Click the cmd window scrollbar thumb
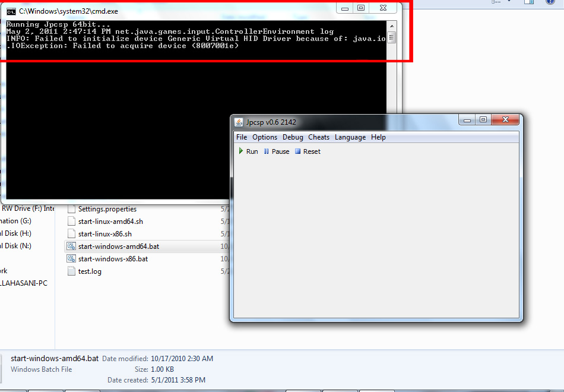The image size is (564, 392). coord(392,37)
